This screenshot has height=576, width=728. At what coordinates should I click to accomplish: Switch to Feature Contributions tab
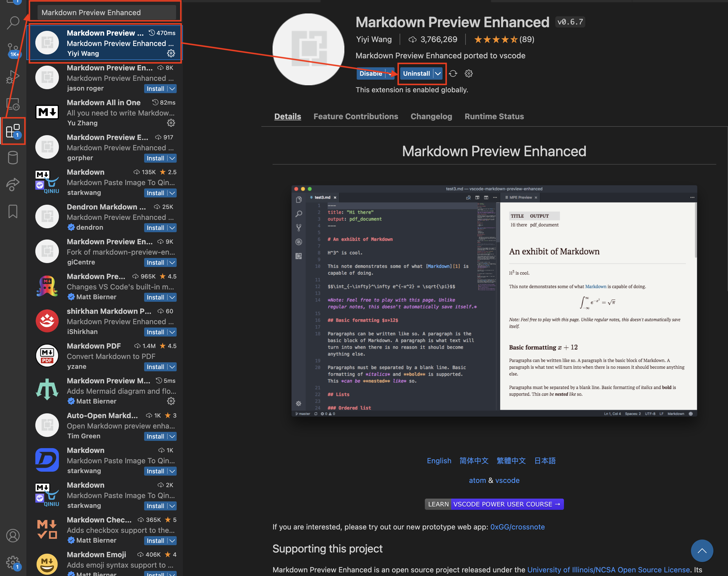[x=356, y=116]
